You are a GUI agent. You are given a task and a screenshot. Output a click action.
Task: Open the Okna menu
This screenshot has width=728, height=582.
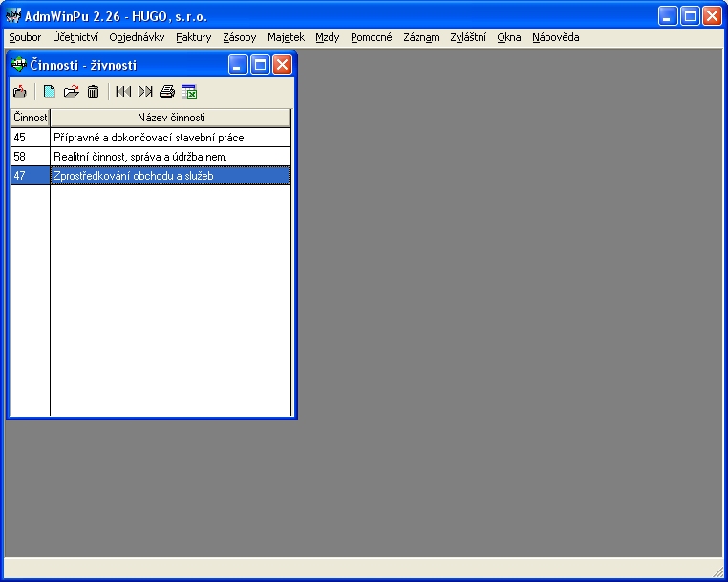pos(509,37)
